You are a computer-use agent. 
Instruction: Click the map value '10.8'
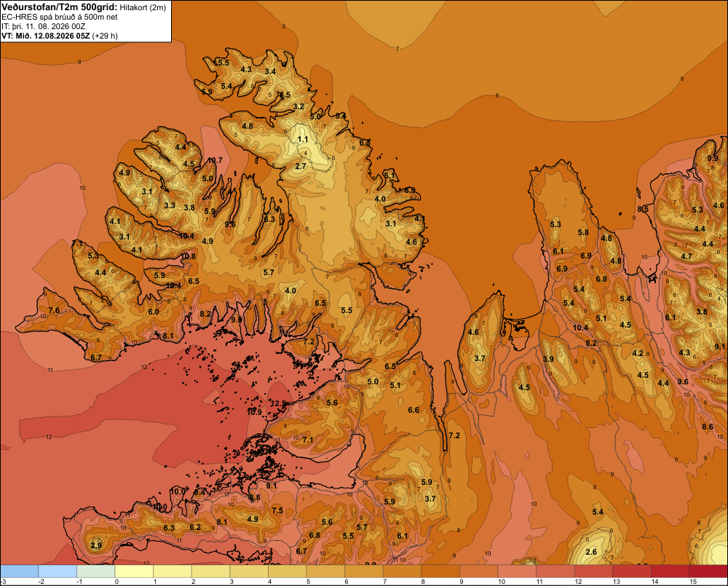[x=188, y=256]
